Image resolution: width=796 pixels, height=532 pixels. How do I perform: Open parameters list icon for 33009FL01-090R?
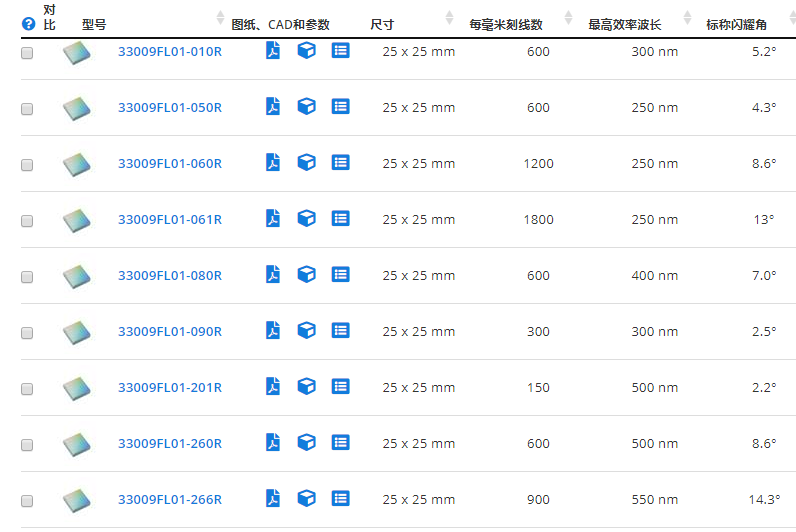click(x=340, y=331)
